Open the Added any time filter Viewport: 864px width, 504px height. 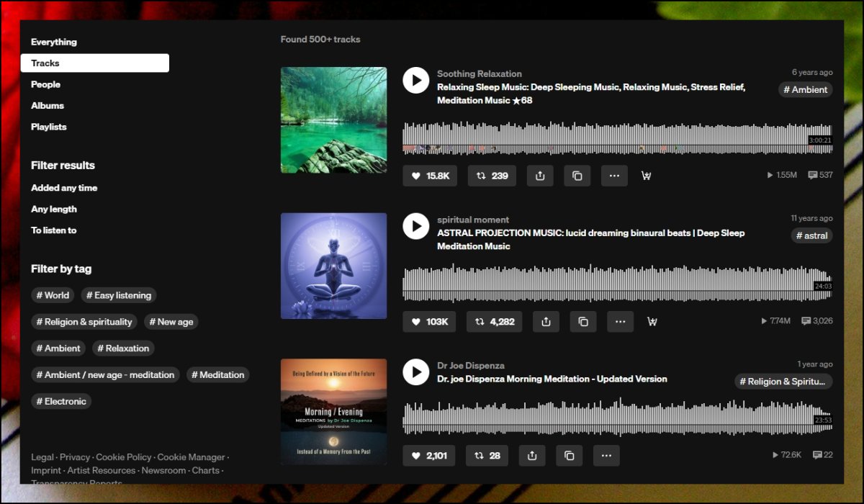point(64,188)
